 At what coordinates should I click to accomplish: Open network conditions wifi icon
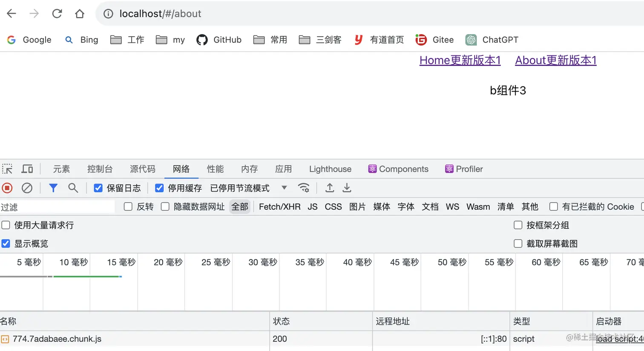pyautogui.click(x=304, y=188)
